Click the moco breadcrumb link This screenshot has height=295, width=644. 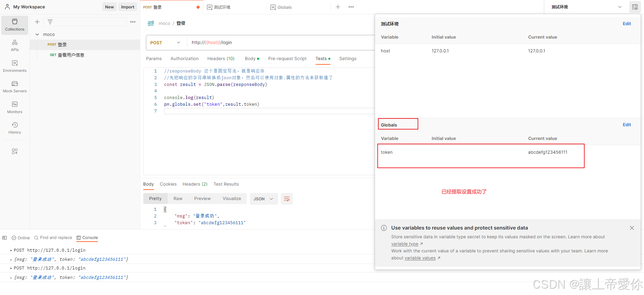pos(164,23)
